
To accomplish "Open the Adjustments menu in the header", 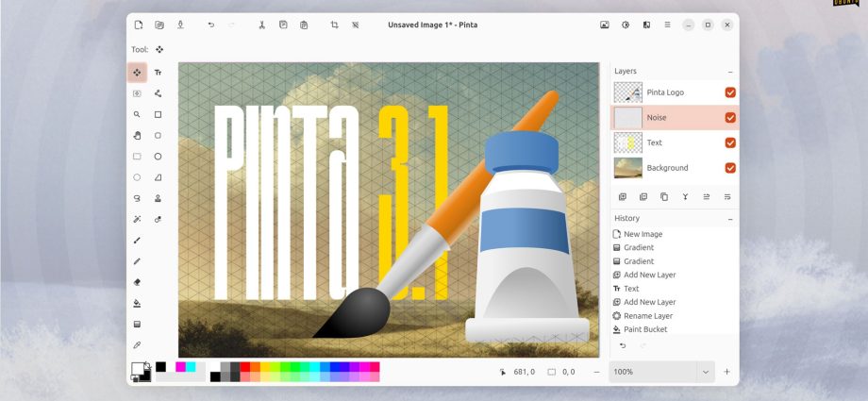I will [x=626, y=25].
